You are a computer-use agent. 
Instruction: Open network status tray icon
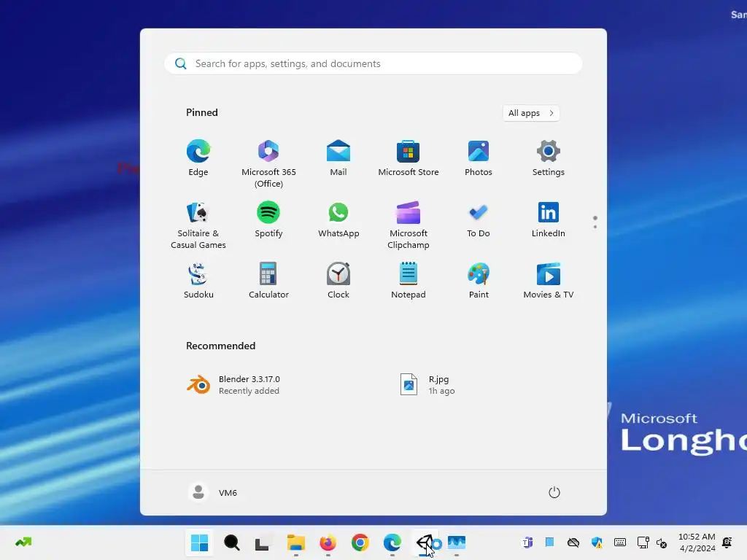click(x=643, y=542)
